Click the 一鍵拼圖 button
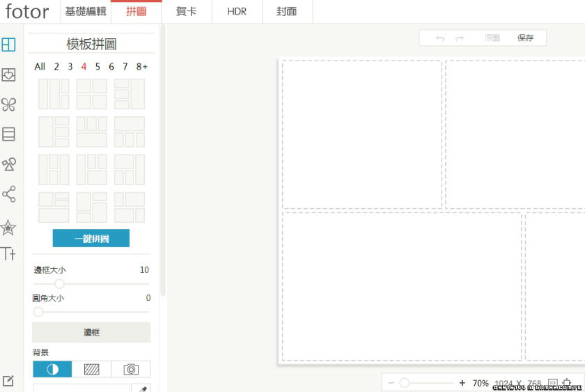Screen dimensions: 585x392 click(91, 238)
